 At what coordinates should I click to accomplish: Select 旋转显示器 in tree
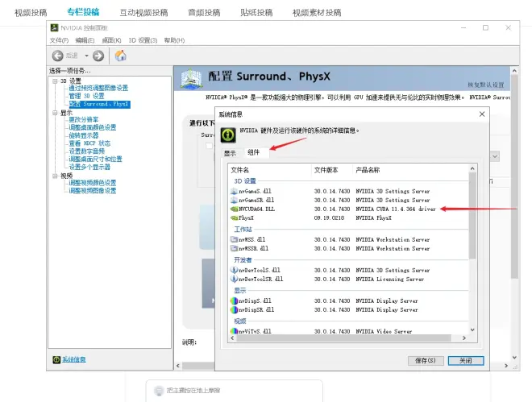[84, 135]
